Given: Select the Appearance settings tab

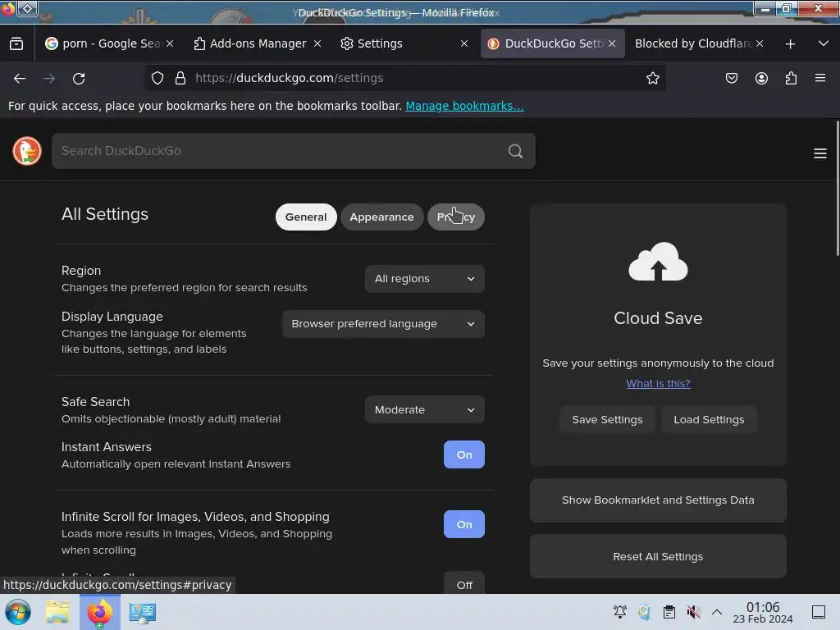Looking at the screenshot, I should pyautogui.click(x=382, y=217).
